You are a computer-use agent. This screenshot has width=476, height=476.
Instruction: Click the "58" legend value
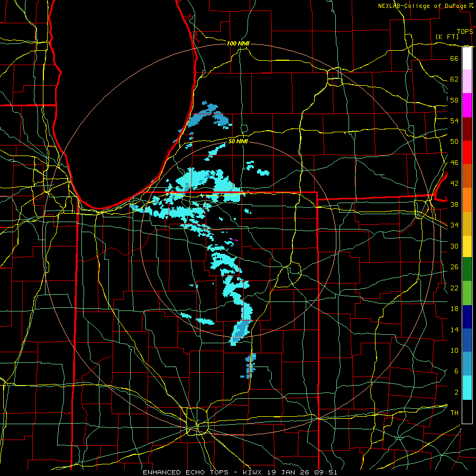(454, 100)
